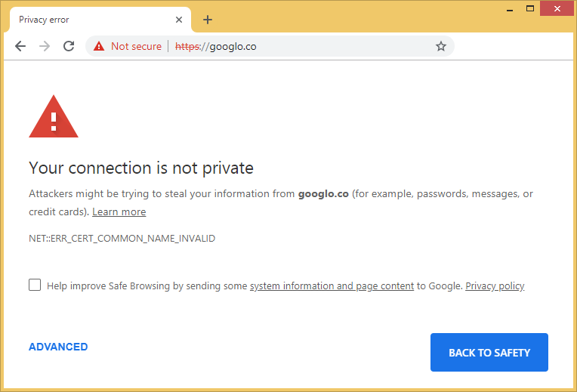Open system information and page content link

pyautogui.click(x=332, y=286)
